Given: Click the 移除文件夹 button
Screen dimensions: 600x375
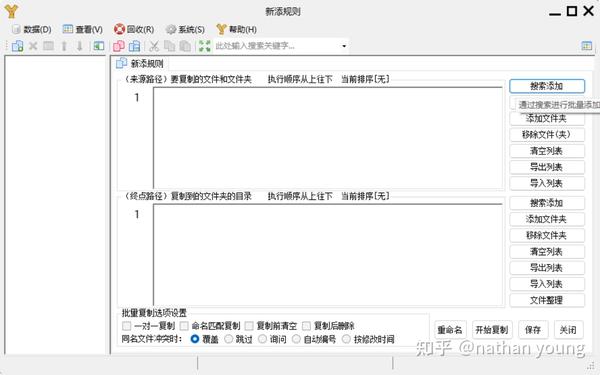Looking at the screenshot, I should (547, 235).
